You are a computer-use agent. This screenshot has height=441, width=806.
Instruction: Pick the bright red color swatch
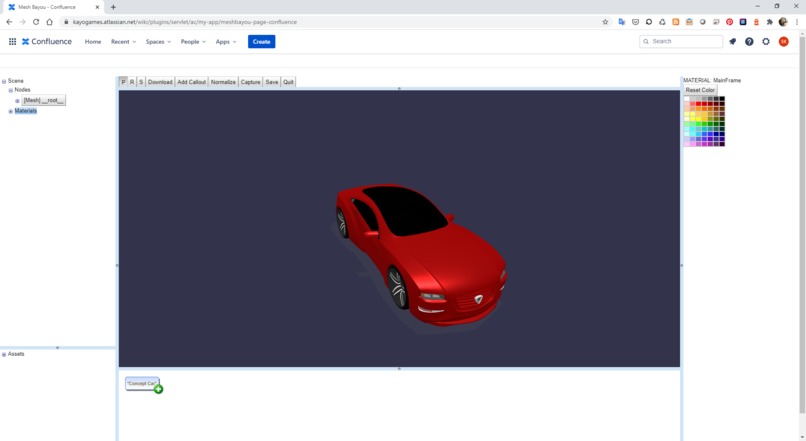tap(699, 104)
